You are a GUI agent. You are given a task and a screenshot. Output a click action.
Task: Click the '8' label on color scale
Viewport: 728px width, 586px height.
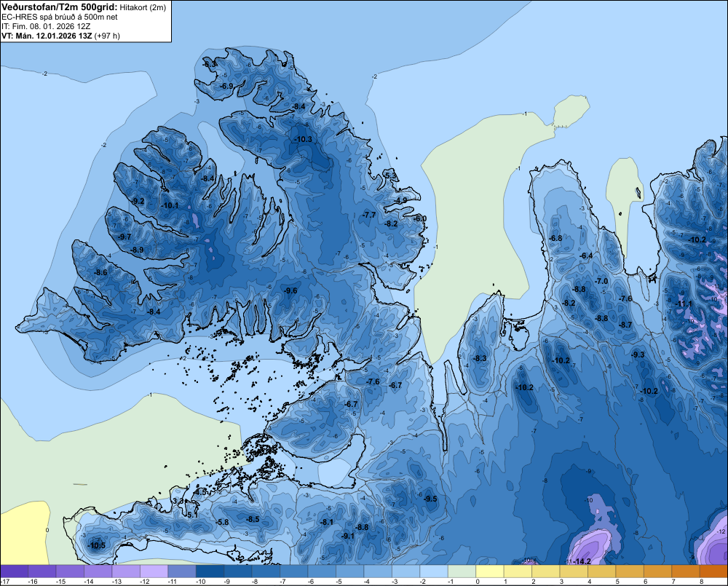pyautogui.click(x=701, y=582)
